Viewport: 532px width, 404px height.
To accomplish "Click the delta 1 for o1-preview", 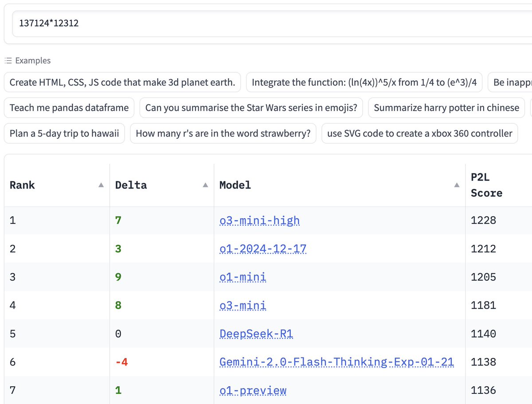I will [x=118, y=391].
